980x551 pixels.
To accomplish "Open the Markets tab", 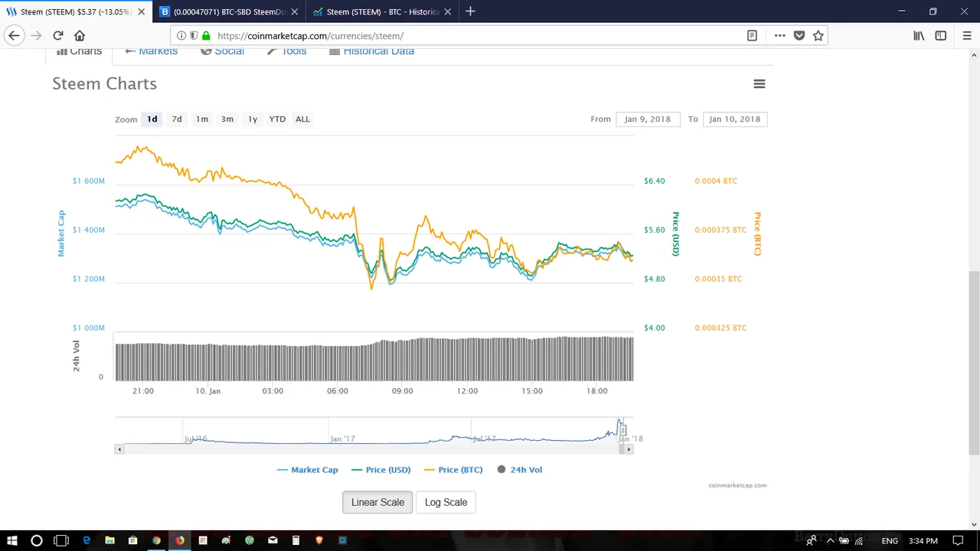I will pyautogui.click(x=151, y=51).
